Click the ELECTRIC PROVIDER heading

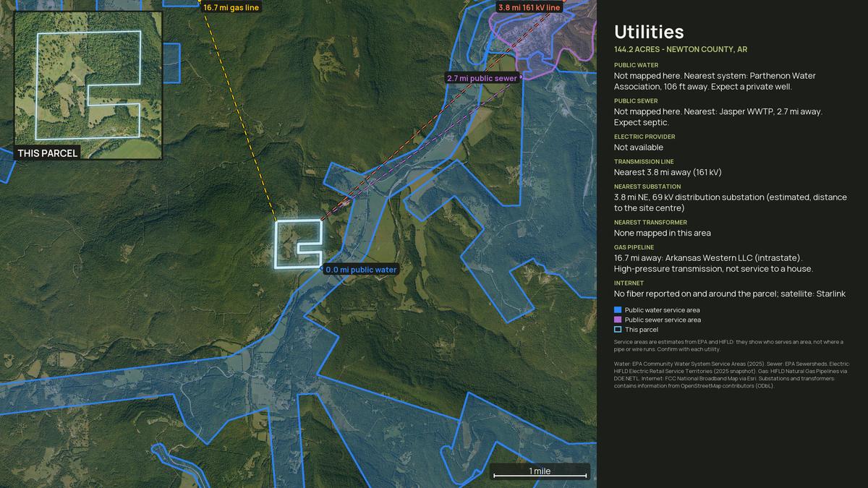point(644,137)
